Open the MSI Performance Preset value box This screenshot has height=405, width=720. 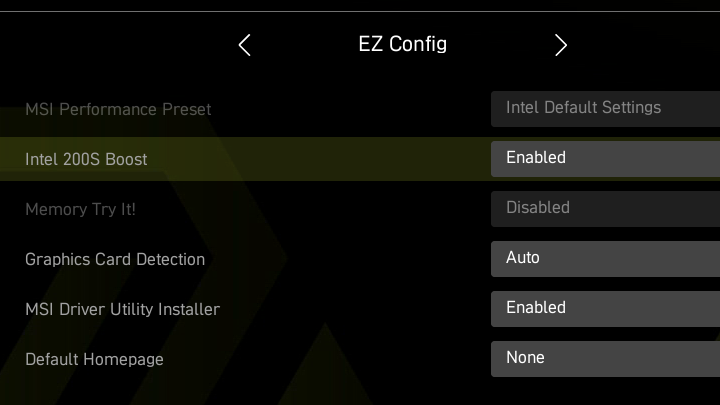tap(605, 108)
